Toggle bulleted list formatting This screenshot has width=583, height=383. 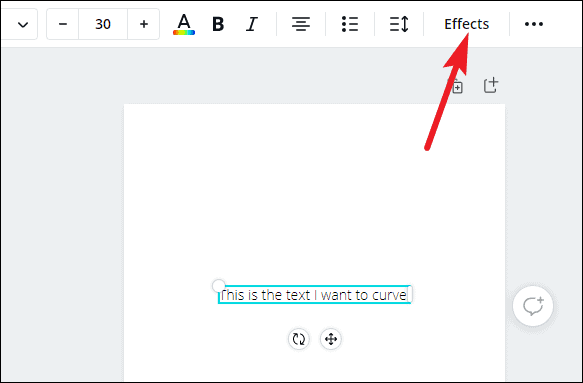(x=350, y=24)
